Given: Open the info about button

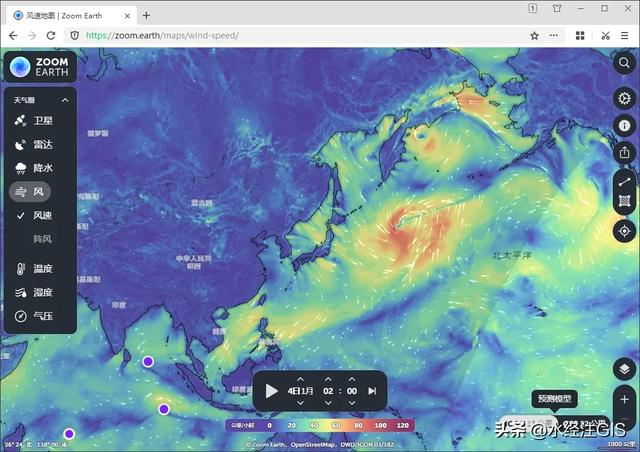Looking at the screenshot, I should click(624, 125).
